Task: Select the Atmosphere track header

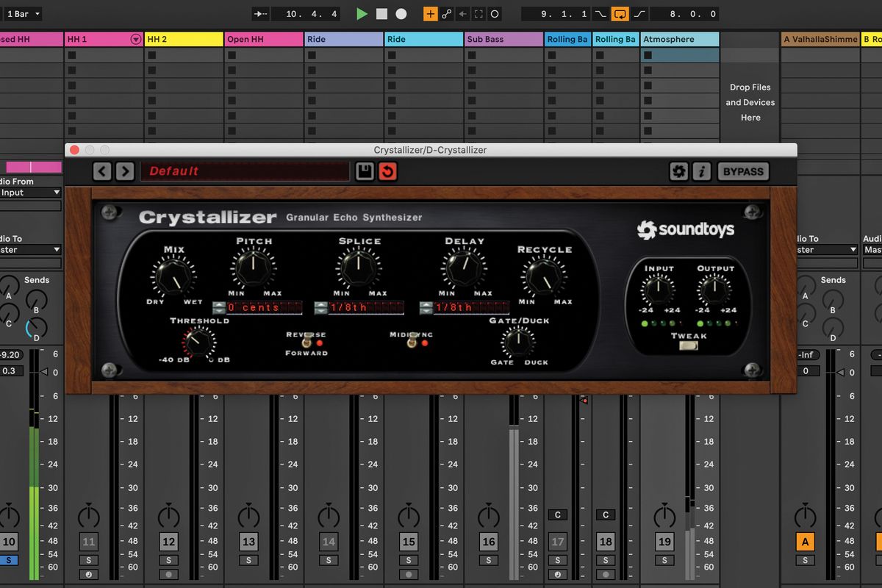Action: (x=679, y=38)
